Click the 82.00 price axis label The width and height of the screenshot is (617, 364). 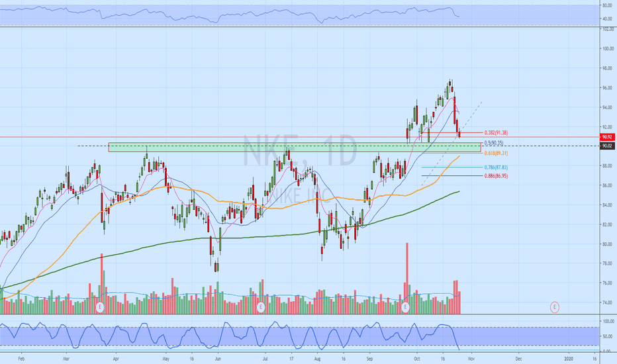pos(607,224)
